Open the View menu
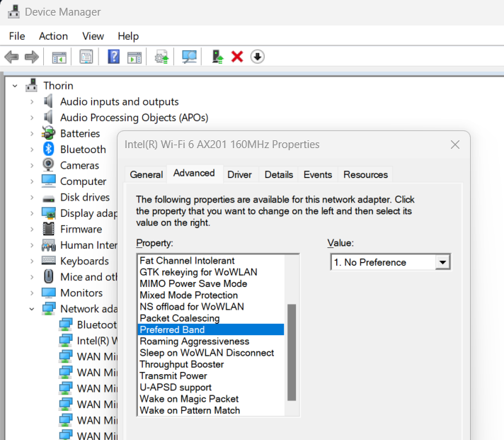504x440 pixels. tap(93, 36)
